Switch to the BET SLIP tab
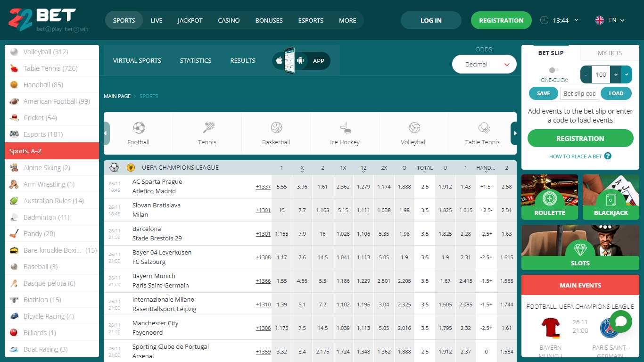 pos(551,53)
